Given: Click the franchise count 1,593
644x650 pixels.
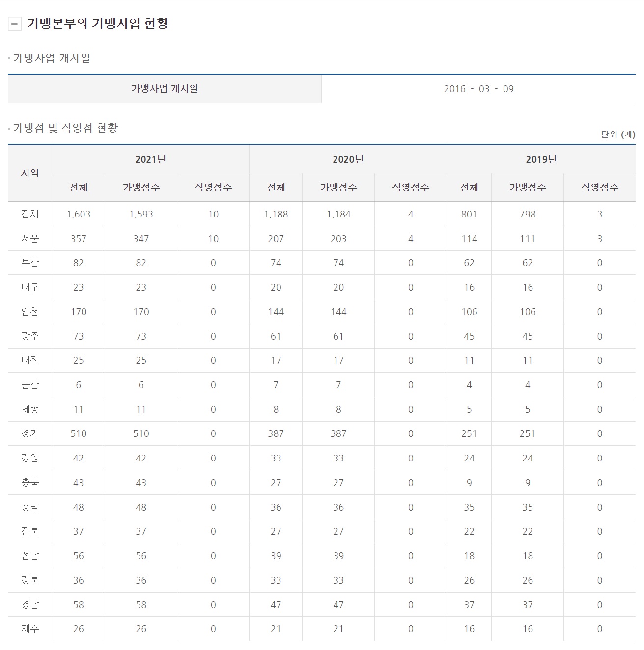Looking at the screenshot, I should point(141,214).
